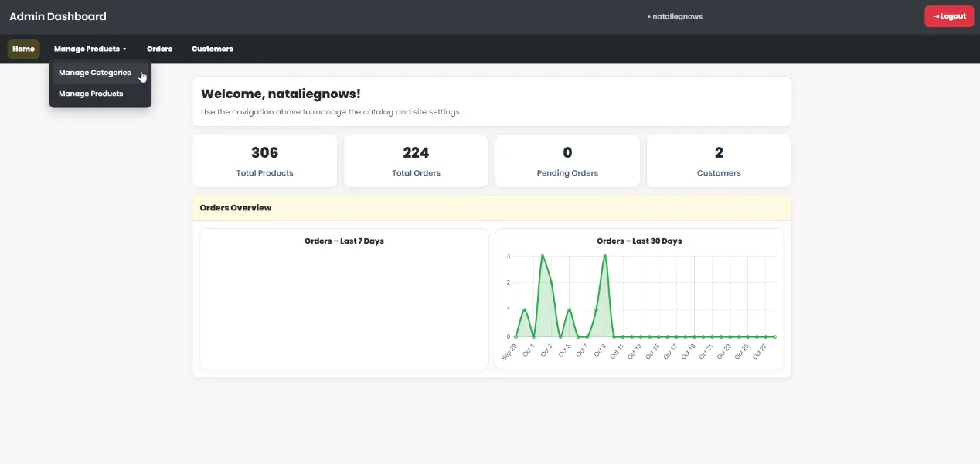980x464 pixels.
Task: Select the Total Products stat card
Action: 264,161
